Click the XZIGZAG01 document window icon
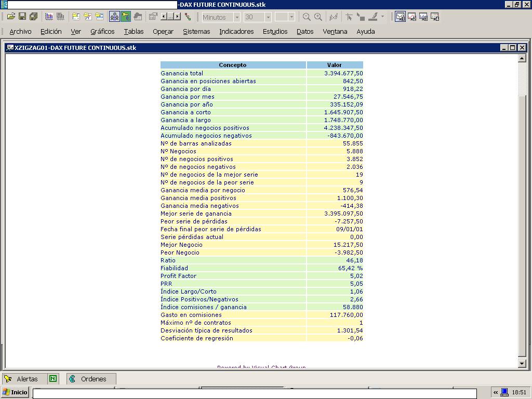532x399 pixels. pos(10,47)
